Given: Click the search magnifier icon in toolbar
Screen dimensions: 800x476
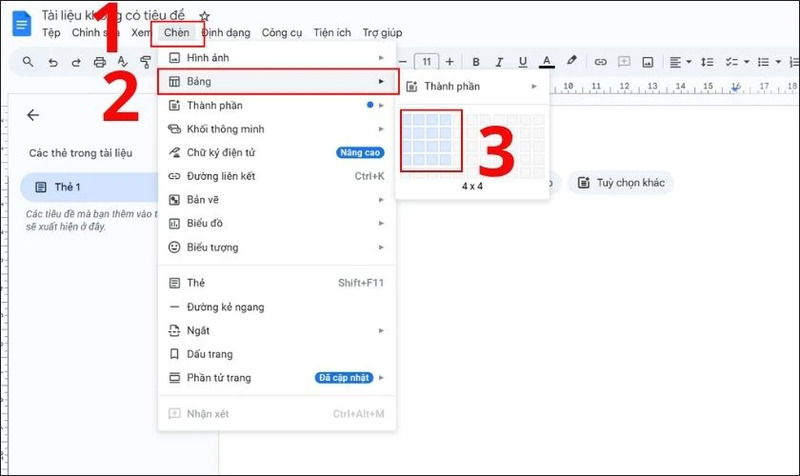Looking at the screenshot, I should (28, 62).
